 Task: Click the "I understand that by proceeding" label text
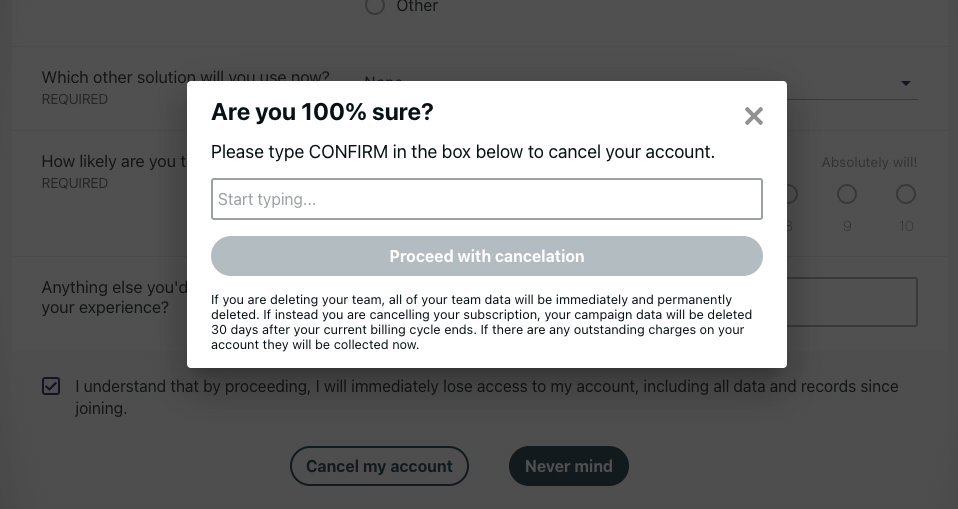[x=486, y=387]
